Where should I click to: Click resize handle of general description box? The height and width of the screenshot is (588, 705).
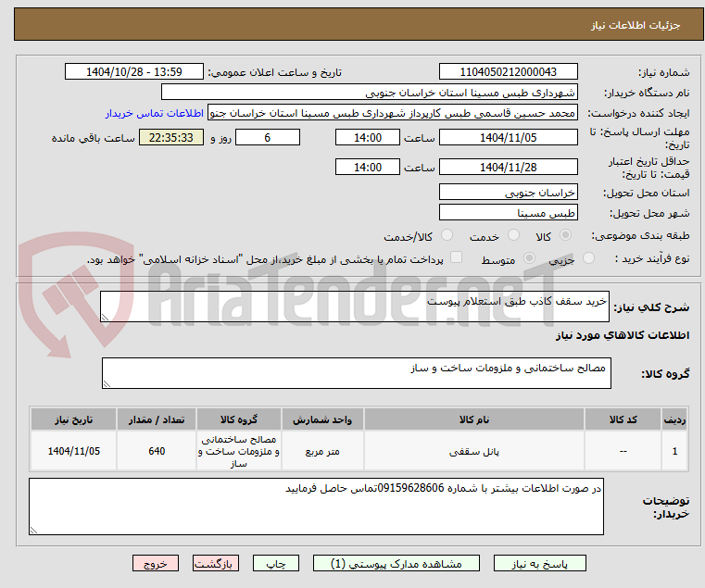[106, 318]
